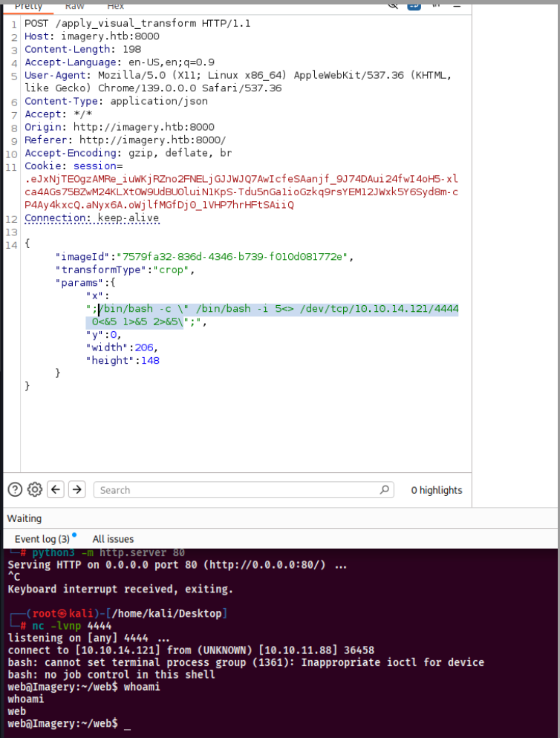Focus the Search input field
Image resolution: width=560 pixels, height=738 pixels.
point(244,490)
